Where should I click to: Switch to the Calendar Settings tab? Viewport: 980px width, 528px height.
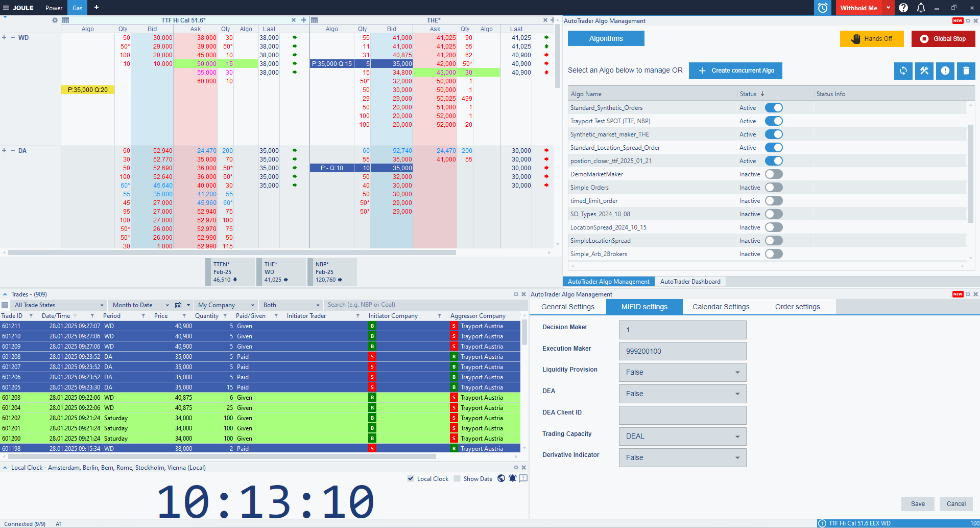tap(721, 307)
